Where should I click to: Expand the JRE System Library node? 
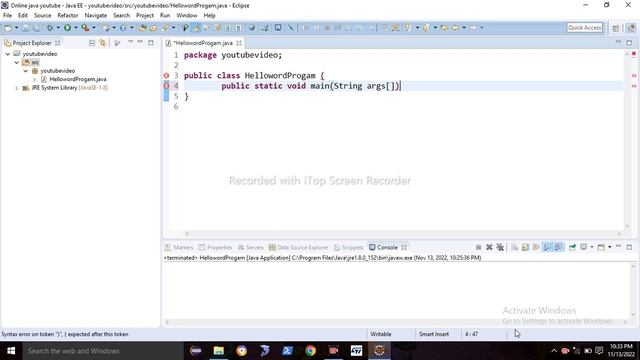[17, 88]
